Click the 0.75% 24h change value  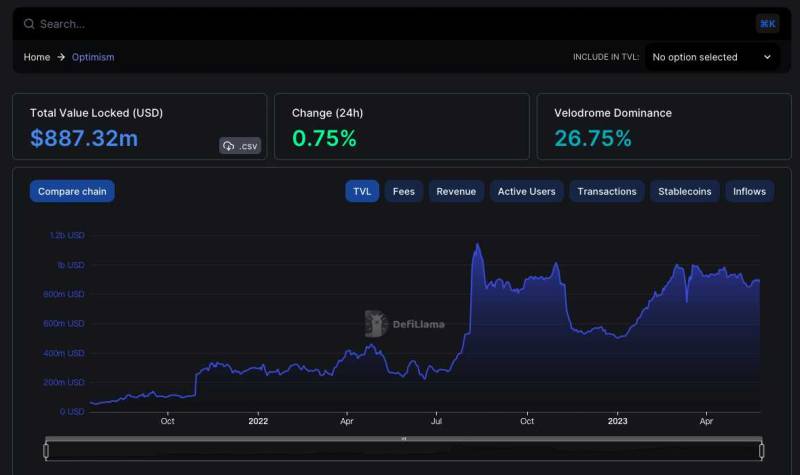click(x=324, y=138)
